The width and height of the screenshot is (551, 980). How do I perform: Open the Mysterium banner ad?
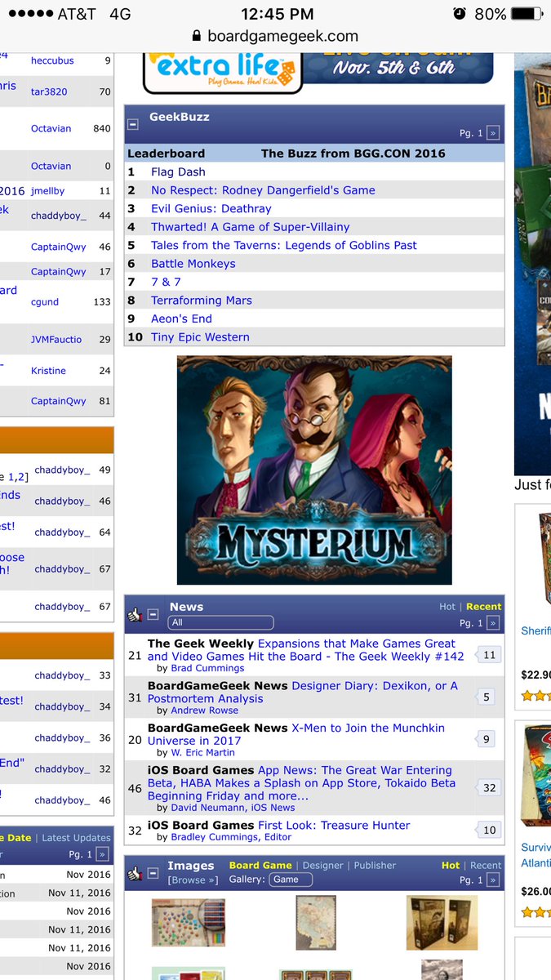(x=314, y=470)
